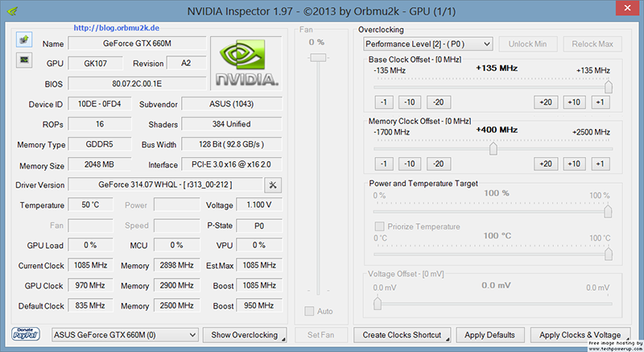Click the upload-to-TechPowerUp screenshot icon

tap(24, 39)
